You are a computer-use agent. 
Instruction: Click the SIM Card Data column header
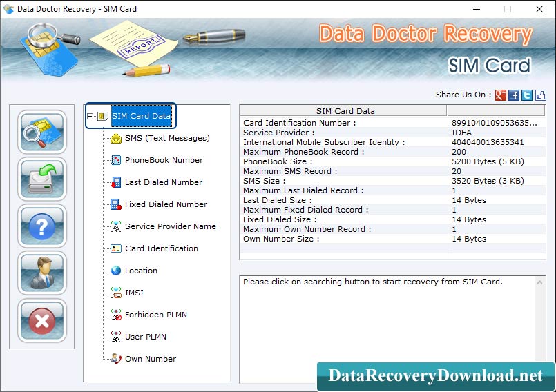coord(343,111)
